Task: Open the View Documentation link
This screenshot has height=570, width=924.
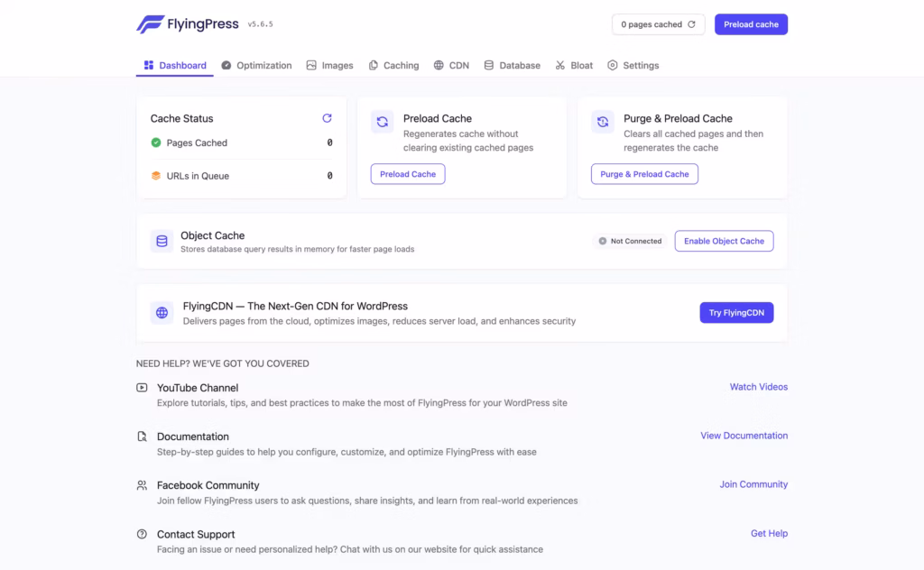Action: pos(744,436)
